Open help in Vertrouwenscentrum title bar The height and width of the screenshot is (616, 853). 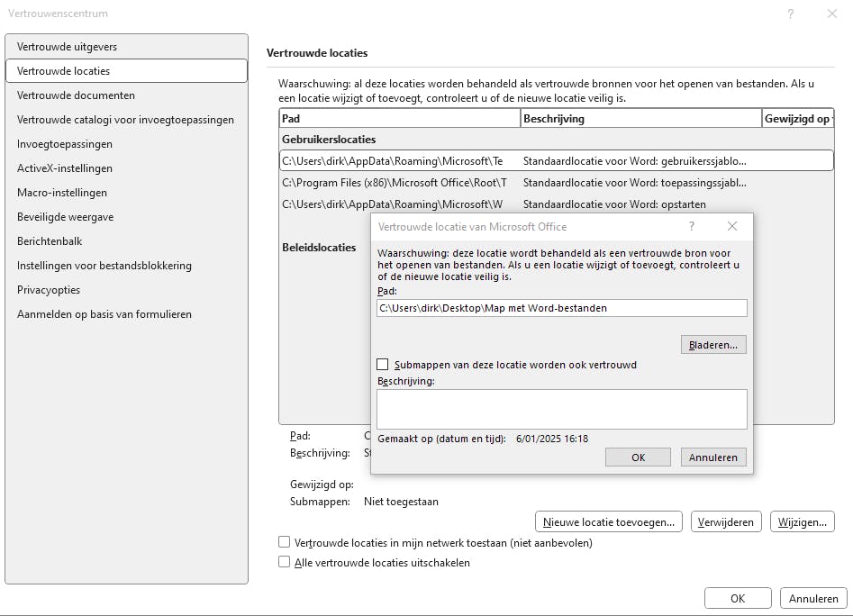791,14
